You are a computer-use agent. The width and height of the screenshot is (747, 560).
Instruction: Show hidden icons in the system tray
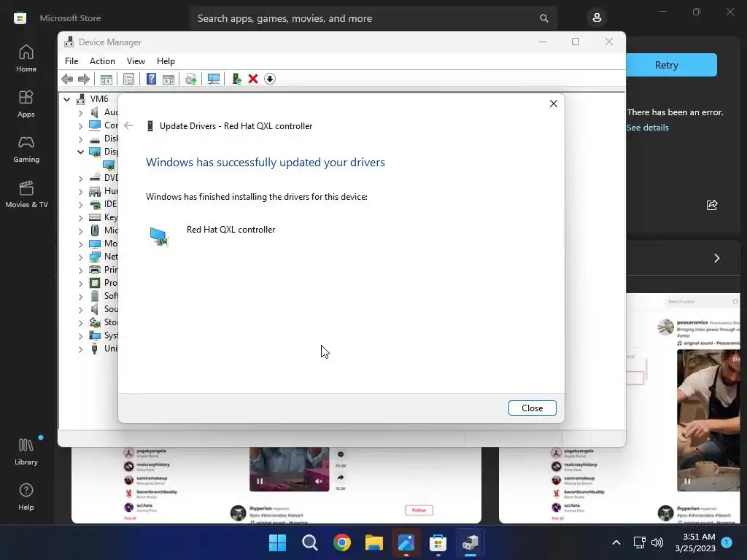point(616,542)
